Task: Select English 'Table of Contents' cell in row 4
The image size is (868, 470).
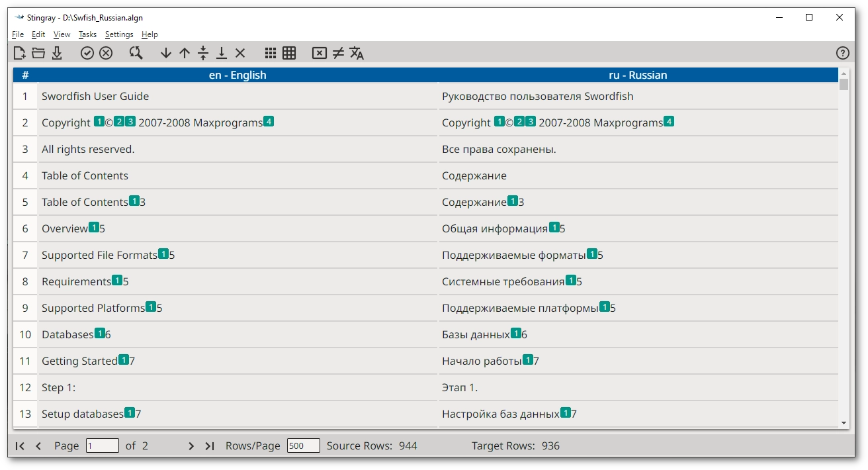Action: coord(238,175)
